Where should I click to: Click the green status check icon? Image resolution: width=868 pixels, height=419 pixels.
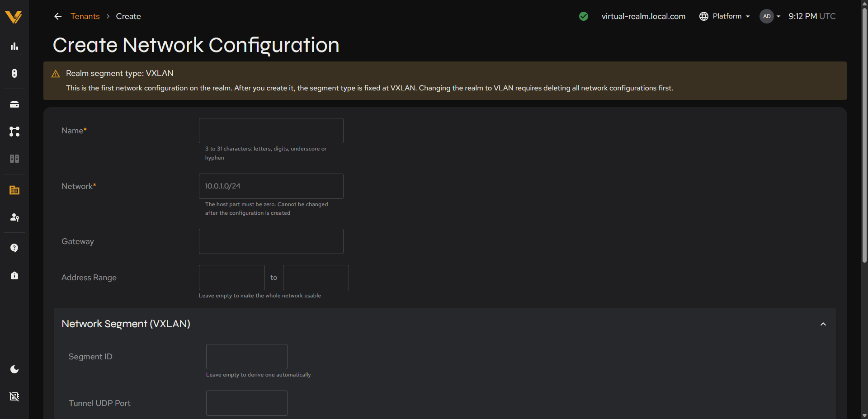[x=584, y=16]
